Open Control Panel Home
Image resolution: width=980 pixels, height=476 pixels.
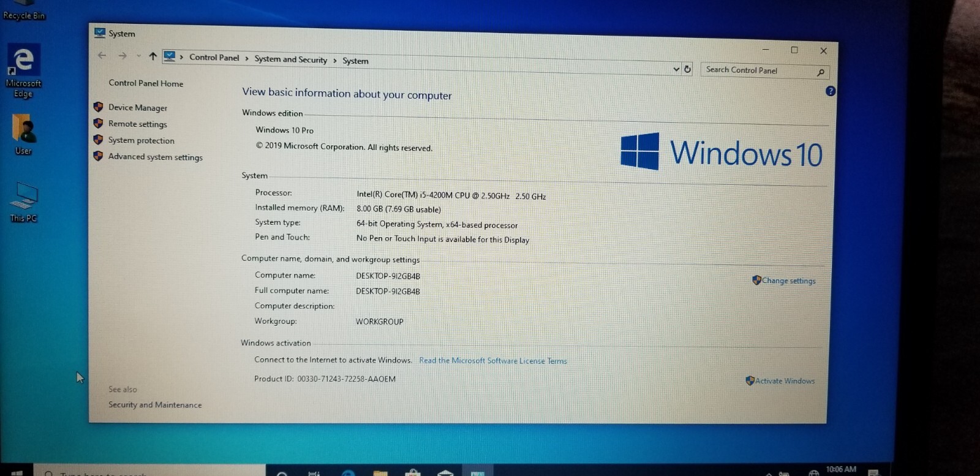point(146,83)
